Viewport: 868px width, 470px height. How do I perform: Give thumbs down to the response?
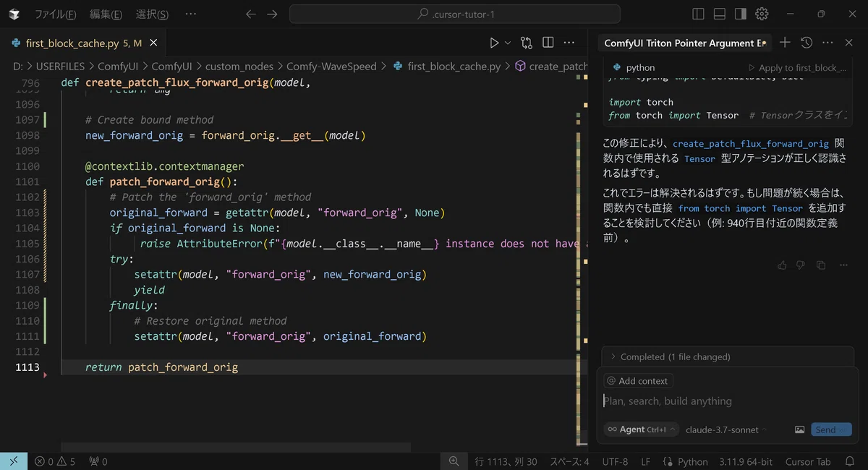click(801, 265)
